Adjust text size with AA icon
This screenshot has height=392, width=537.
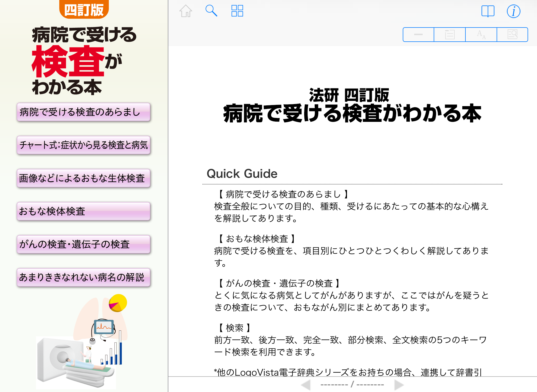tap(481, 35)
